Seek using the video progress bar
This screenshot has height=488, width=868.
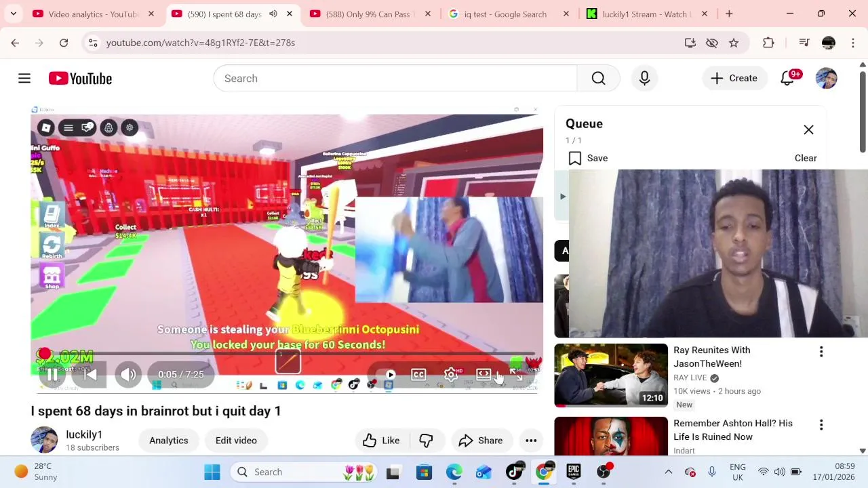286,354
